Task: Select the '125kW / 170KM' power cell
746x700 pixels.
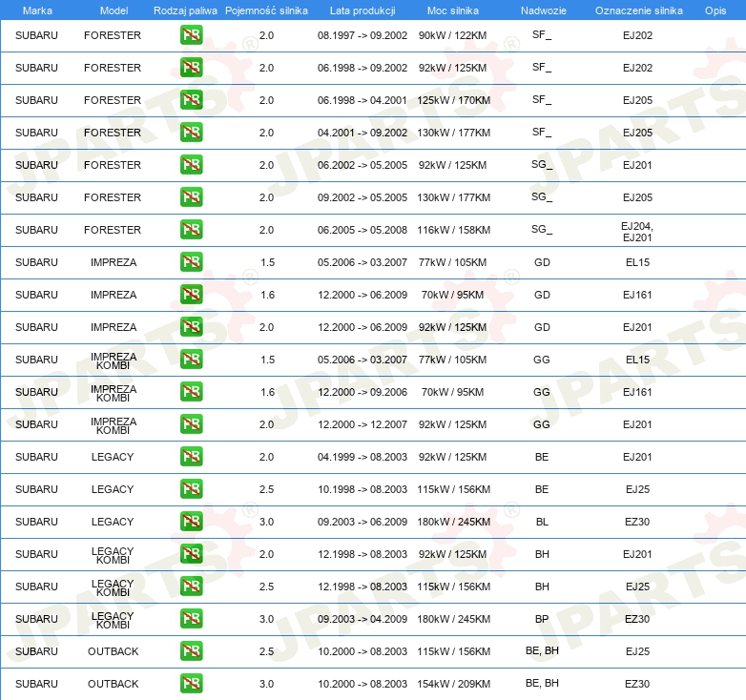Action: tap(453, 100)
